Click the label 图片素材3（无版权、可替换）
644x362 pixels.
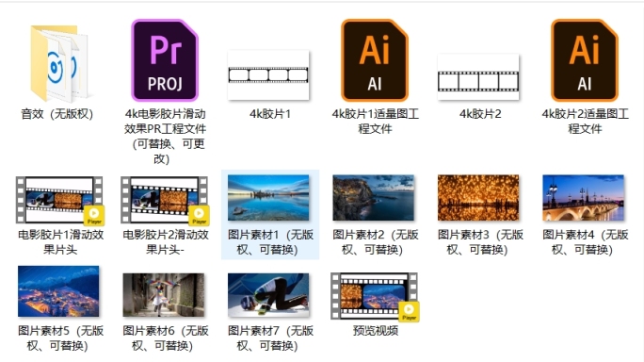coord(480,242)
